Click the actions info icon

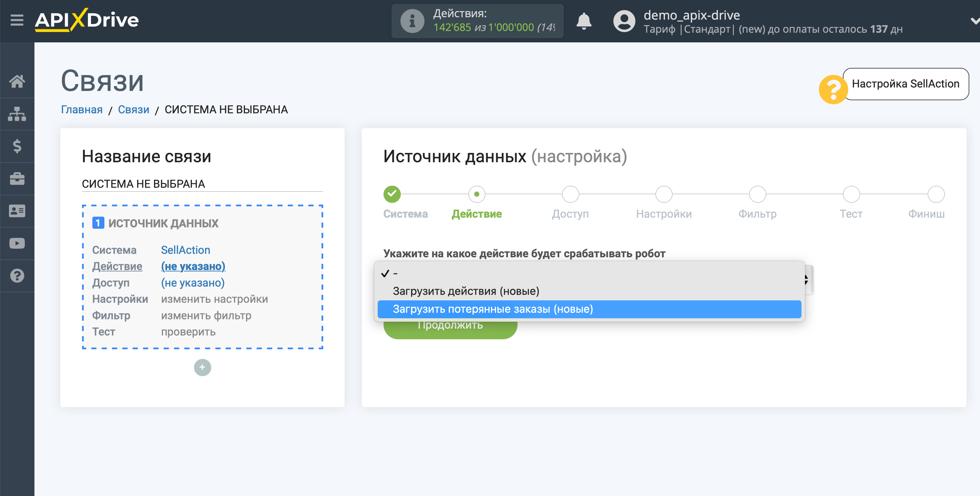point(412,21)
